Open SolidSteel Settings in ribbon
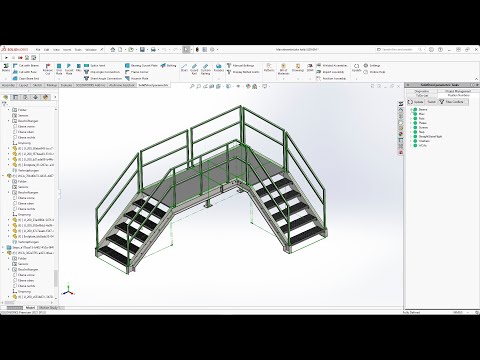Viewport: 480px width, 360px height. 372,66
